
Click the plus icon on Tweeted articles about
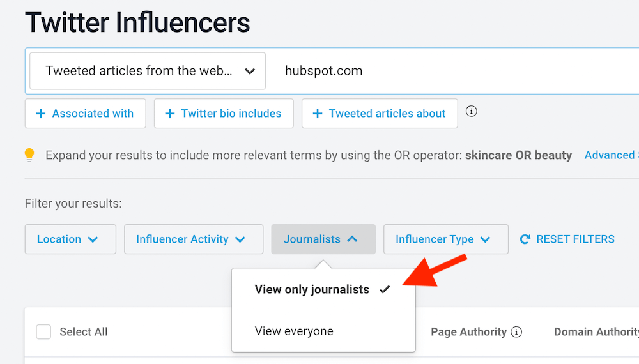tap(318, 114)
